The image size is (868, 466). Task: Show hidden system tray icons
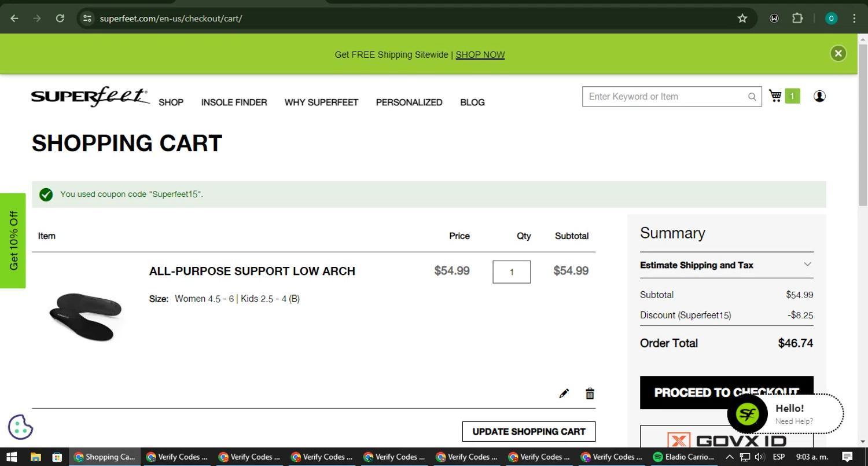(x=730, y=457)
